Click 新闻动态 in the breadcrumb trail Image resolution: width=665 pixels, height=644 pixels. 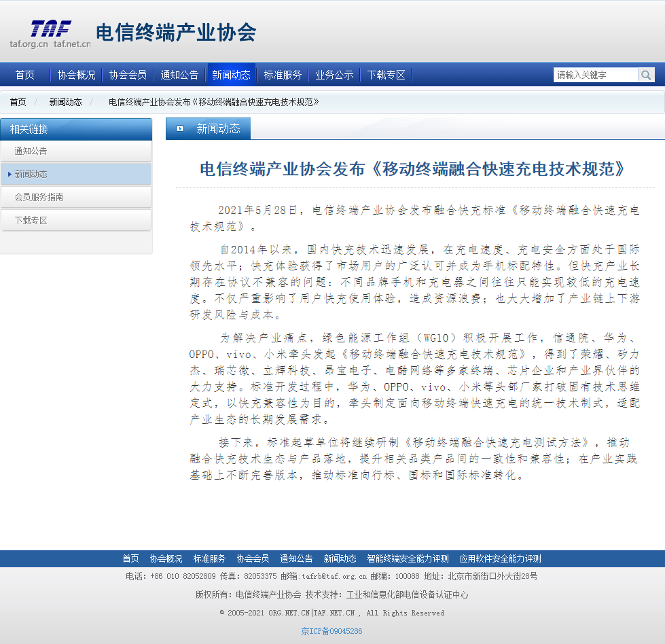(65, 102)
